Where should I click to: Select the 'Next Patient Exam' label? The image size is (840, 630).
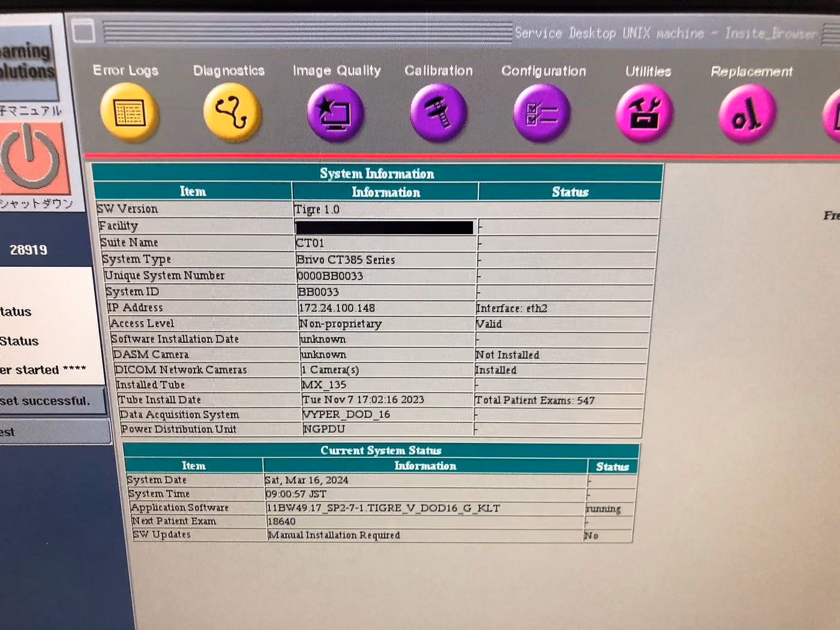(x=174, y=521)
